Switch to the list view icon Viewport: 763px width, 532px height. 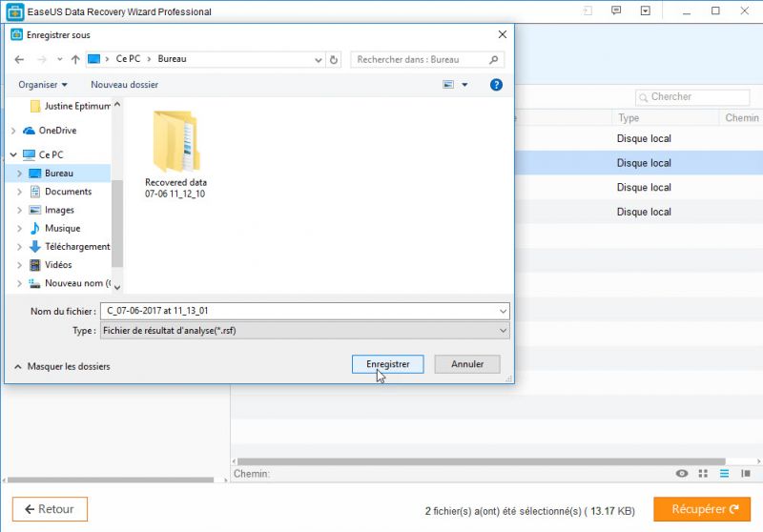[724, 474]
